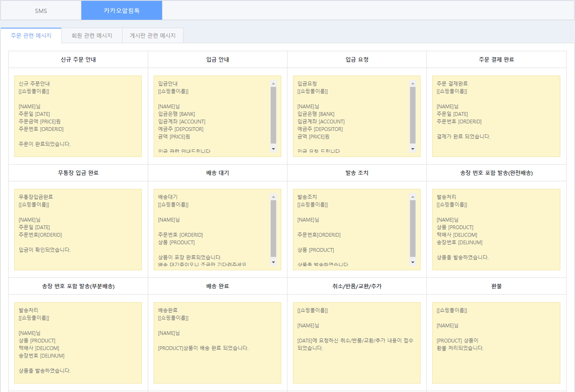Image resolution: width=575 pixels, height=392 pixels.
Task: Click scroll-down arrow in 발송 조치 template
Action: pos(413,262)
